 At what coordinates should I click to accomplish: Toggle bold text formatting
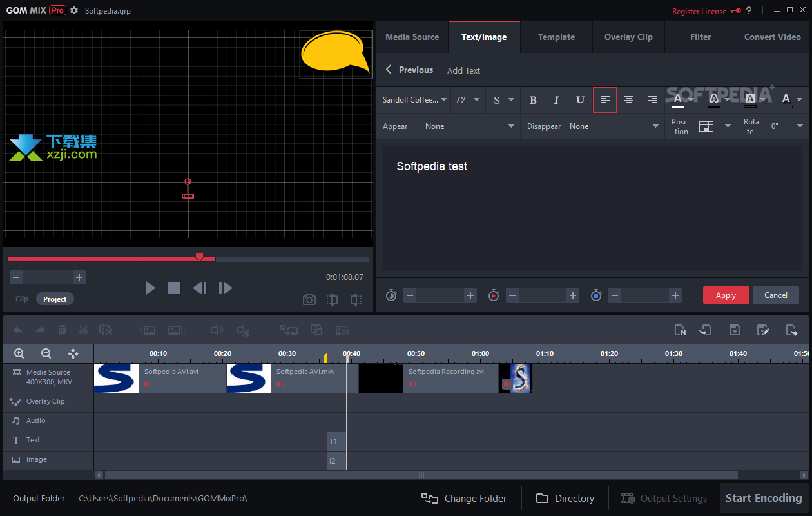[533, 100]
